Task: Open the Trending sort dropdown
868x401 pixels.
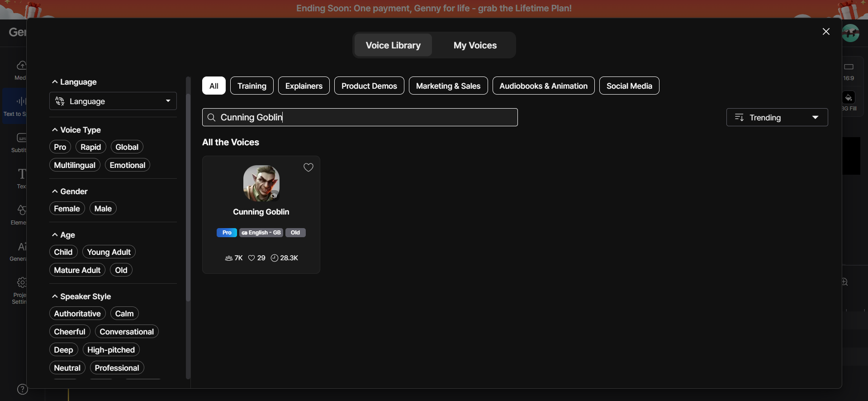Action: point(777,117)
